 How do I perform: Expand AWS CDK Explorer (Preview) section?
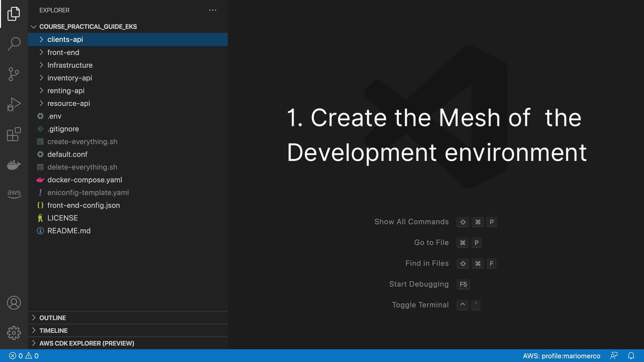pyautogui.click(x=87, y=343)
